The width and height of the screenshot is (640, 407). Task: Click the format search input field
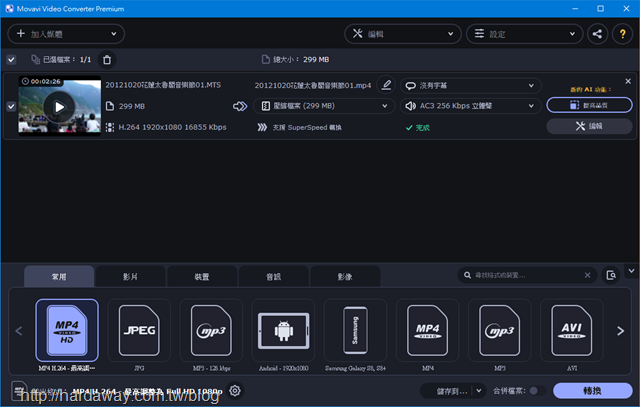527,275
